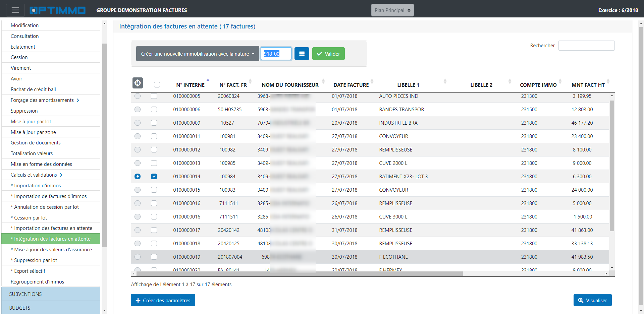This screenshot has height=314, width=644.
Task: Sort by N° FACT. FR column
Action: (233, 85)
